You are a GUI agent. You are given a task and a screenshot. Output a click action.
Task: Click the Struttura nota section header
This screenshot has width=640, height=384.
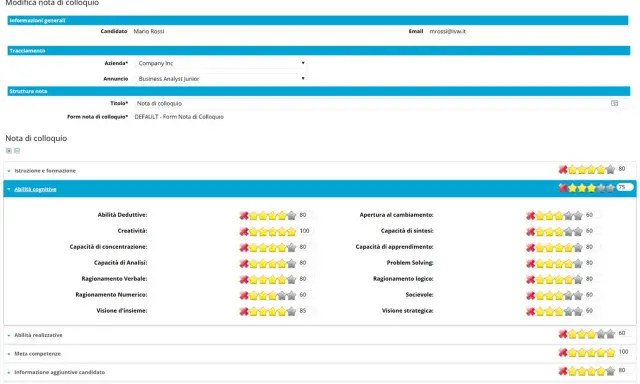[x=319, y=91]
